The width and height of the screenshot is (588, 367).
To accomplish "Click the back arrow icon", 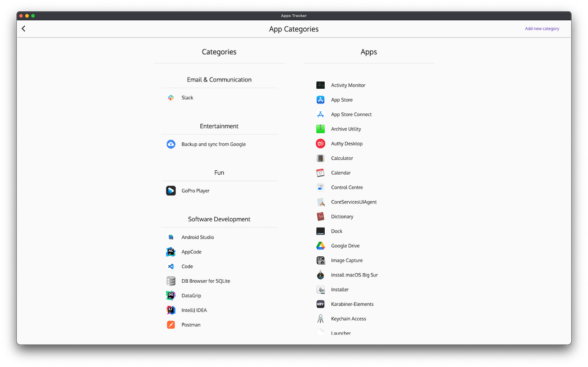I will 24,29.
